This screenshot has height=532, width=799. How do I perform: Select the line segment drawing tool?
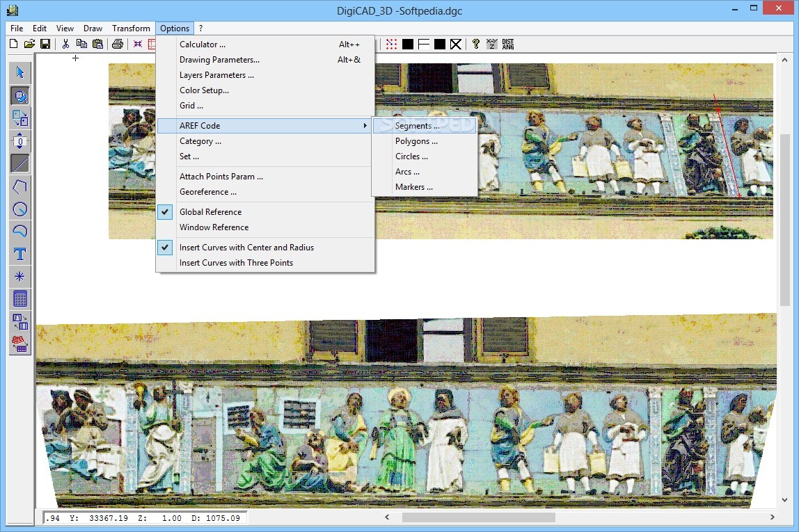(x=20, y=163)
